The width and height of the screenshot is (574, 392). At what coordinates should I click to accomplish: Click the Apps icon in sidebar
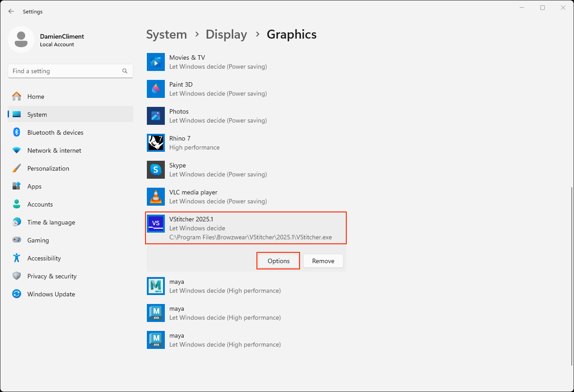[x=17, y=186]
